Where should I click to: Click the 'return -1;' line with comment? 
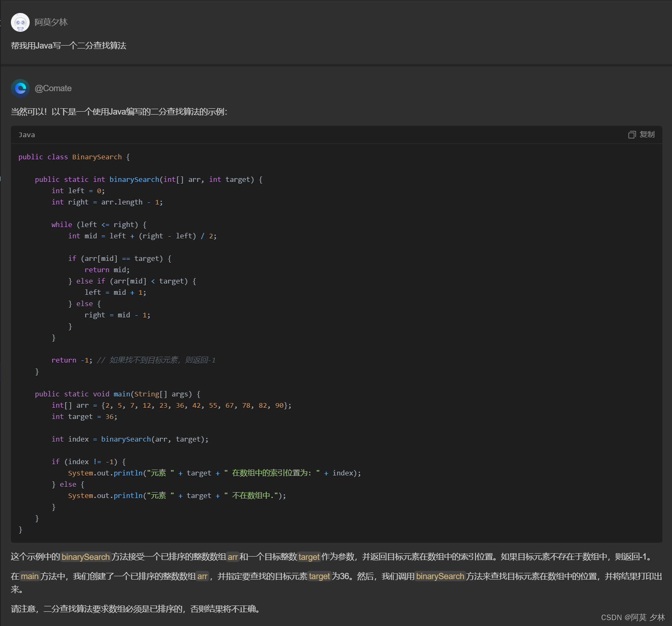tap(133, 360)
